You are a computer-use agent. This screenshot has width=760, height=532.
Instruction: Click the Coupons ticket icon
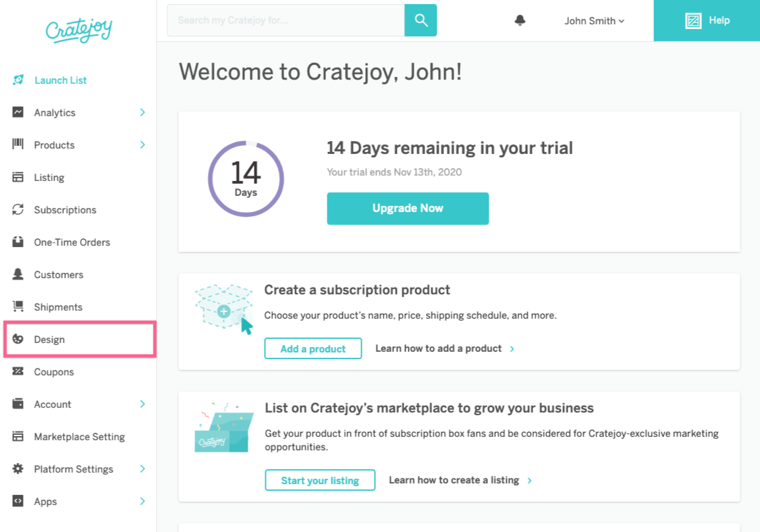coord(18,371)
